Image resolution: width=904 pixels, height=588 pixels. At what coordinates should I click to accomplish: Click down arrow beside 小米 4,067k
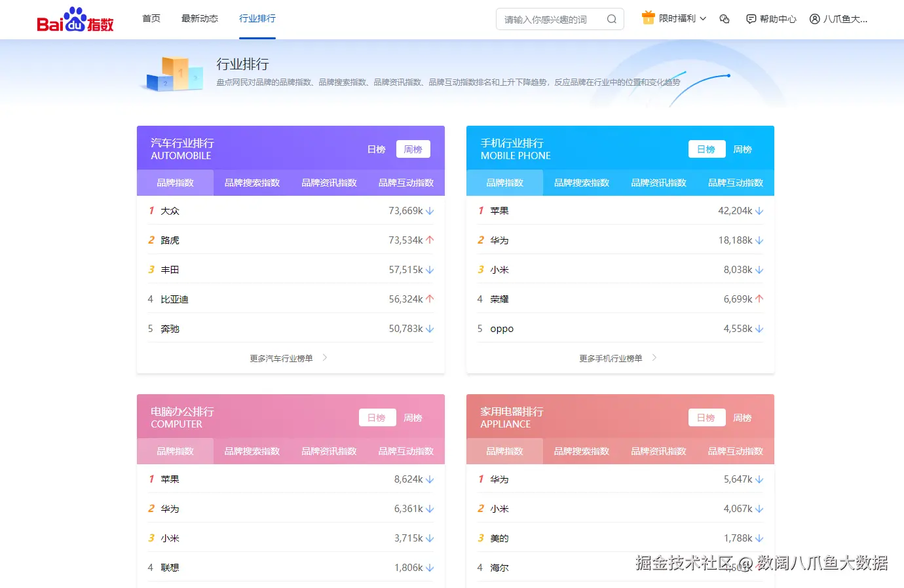click(x=759, y=509)
